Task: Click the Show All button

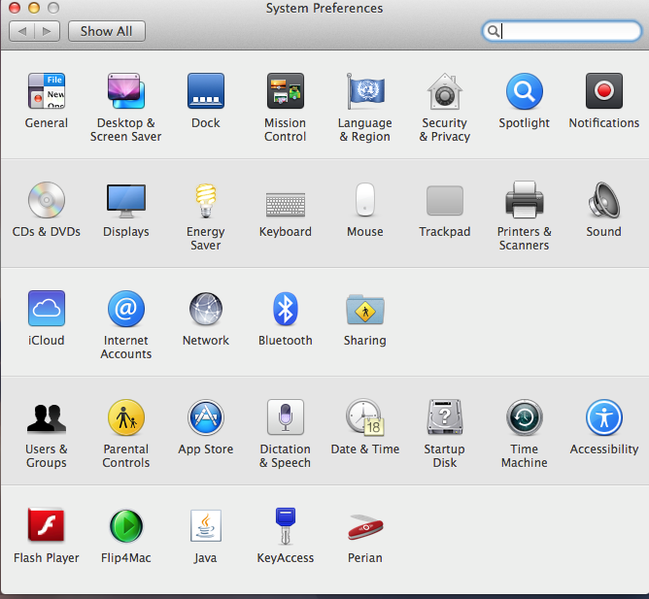Action: pos(106,31)
